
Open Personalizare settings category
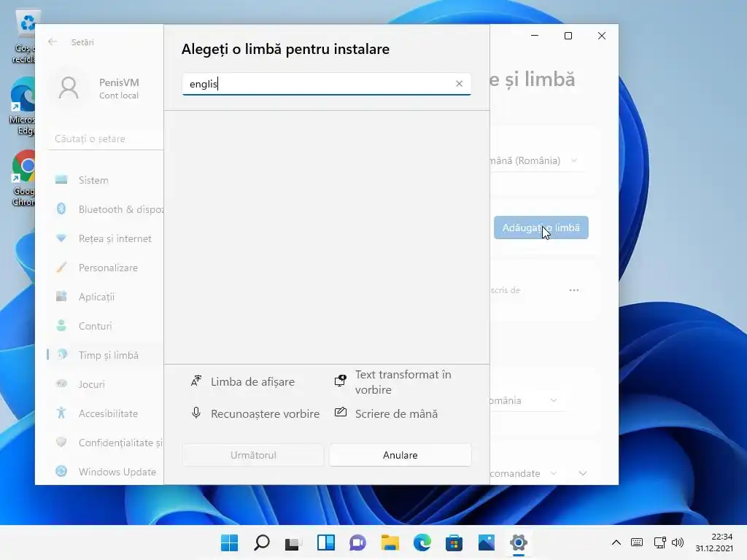tap(106, 268)
